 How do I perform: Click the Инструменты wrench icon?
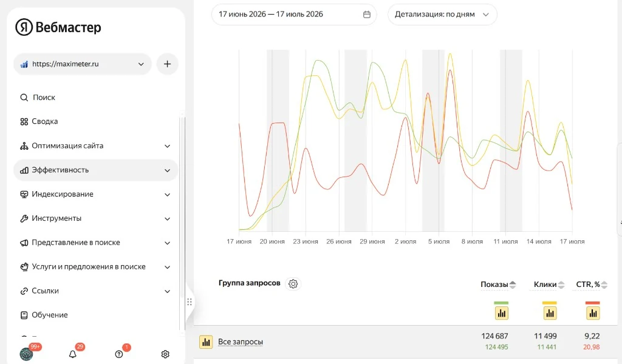tap(24, 218)
